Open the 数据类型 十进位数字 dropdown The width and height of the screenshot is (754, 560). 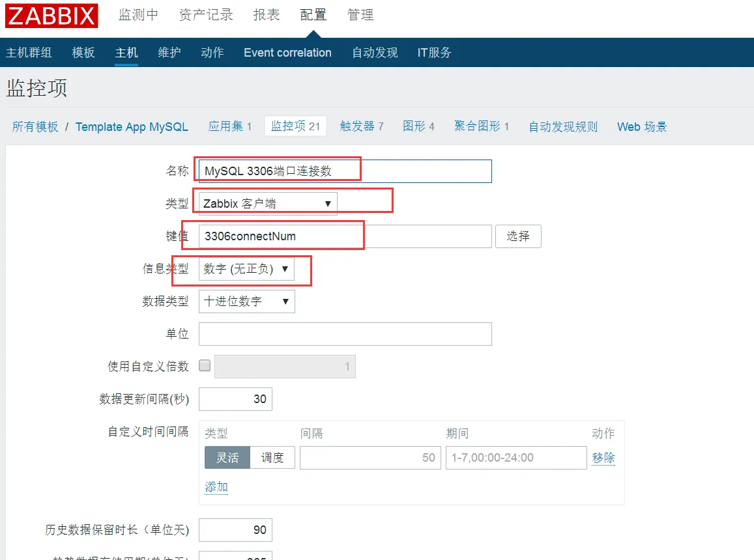(247, 301)
